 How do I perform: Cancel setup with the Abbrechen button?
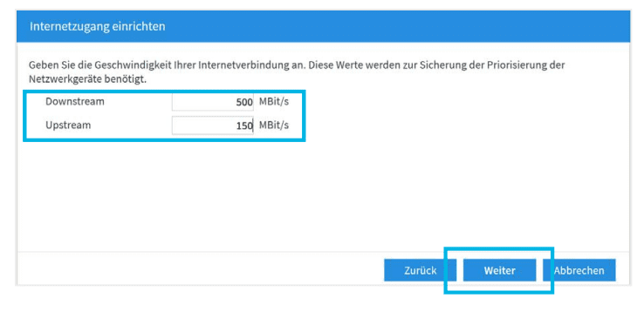pyautogui.click(x=579, y=270)
